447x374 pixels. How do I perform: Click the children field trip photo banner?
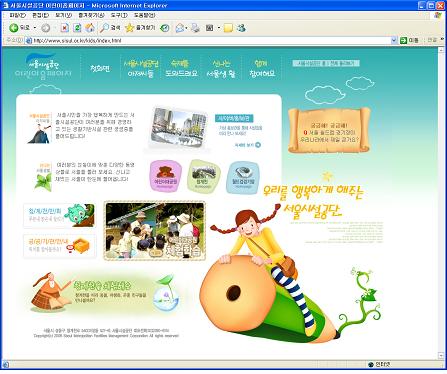point(155,231)
